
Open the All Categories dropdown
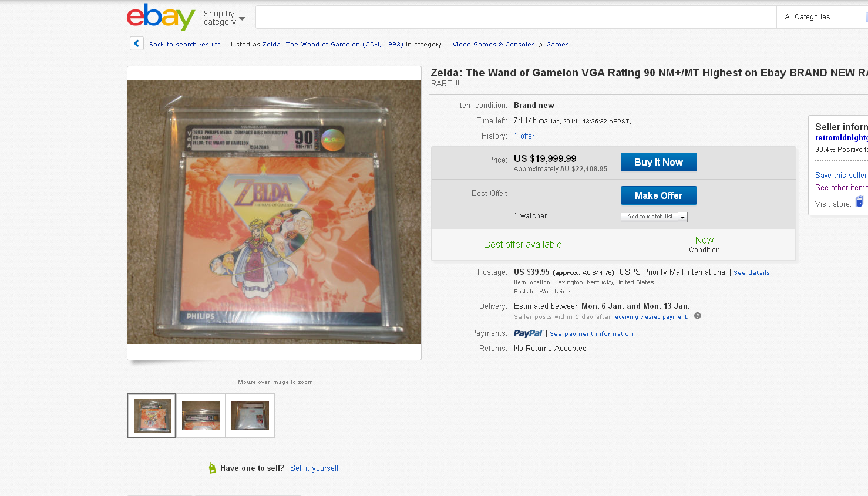point(822,17)
